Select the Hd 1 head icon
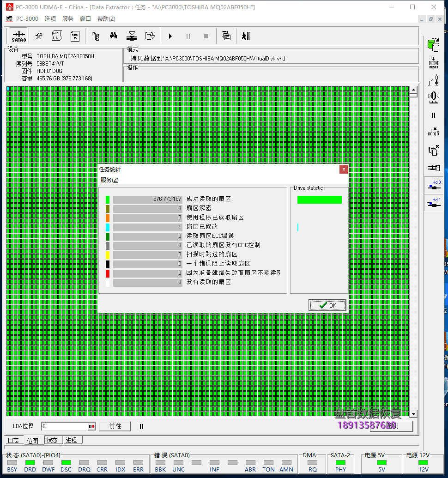Image resolution: width=448 pixels, height=478 pixels. 434,202
